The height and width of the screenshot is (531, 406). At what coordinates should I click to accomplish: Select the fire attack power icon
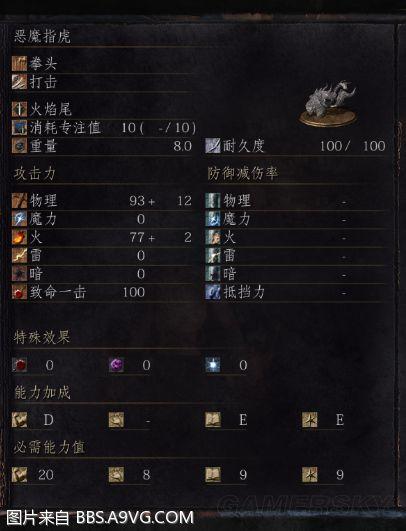pos(19,237)
